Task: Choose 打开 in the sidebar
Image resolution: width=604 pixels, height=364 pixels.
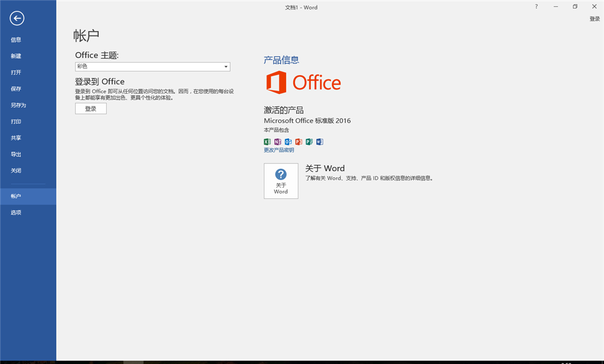Action: 28,73
